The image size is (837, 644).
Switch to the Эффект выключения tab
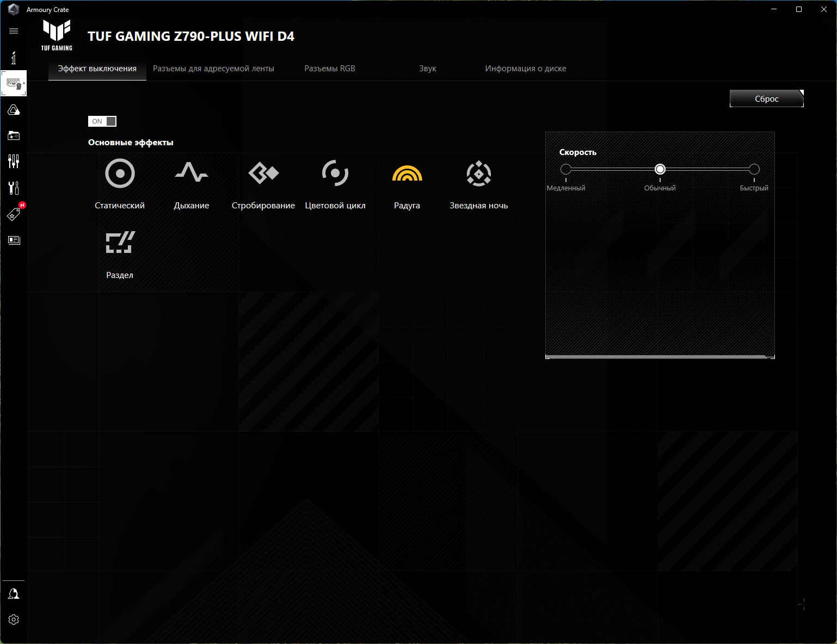coord(97,69)
